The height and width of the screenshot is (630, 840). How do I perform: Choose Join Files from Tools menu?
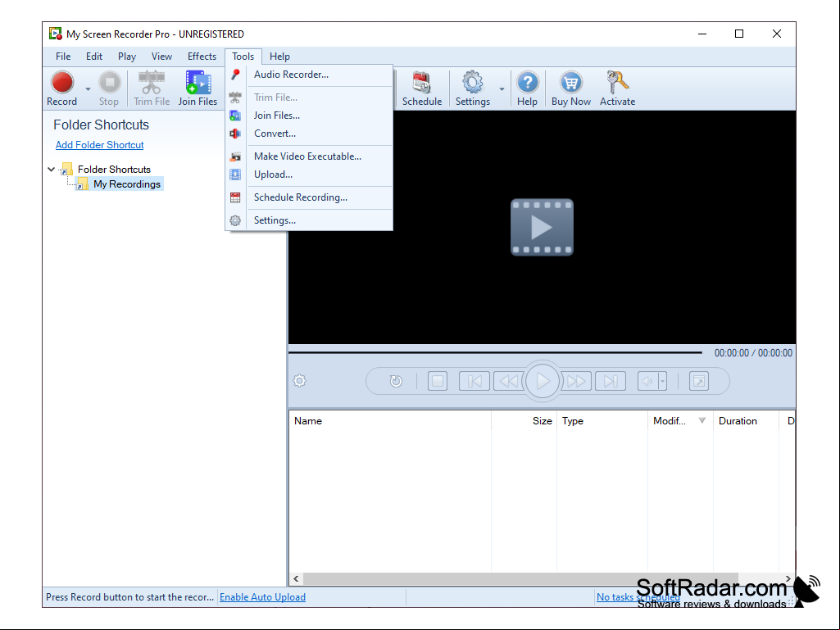[310, 116]
